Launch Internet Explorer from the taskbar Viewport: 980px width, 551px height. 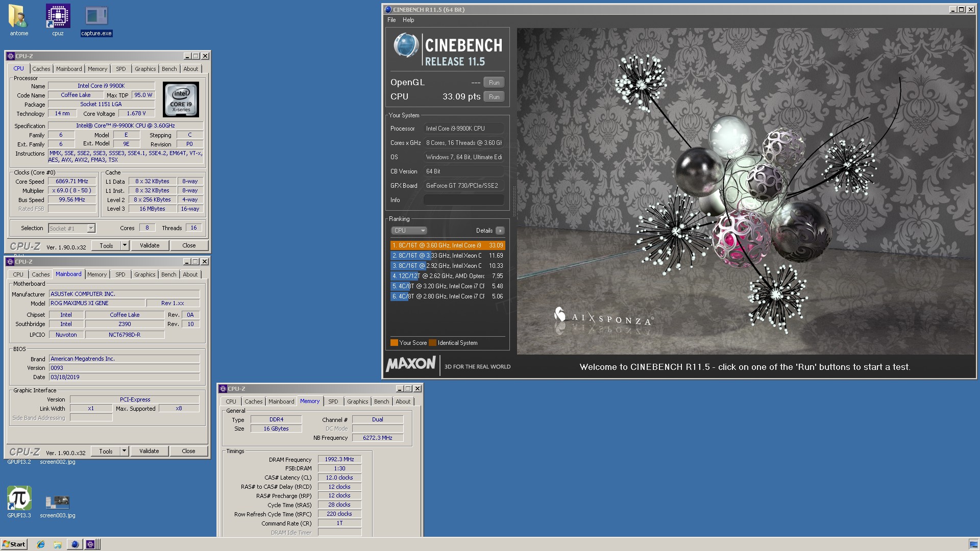41,544
